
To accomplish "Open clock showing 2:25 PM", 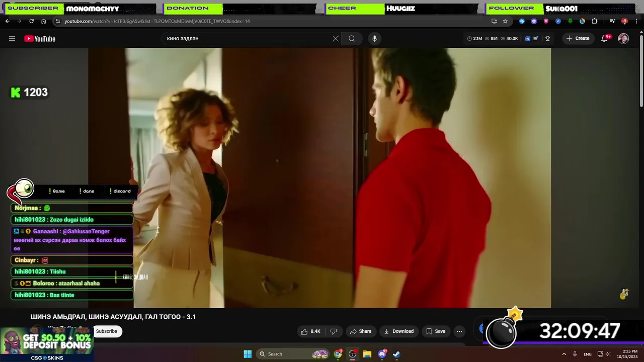I will [630, 354].
